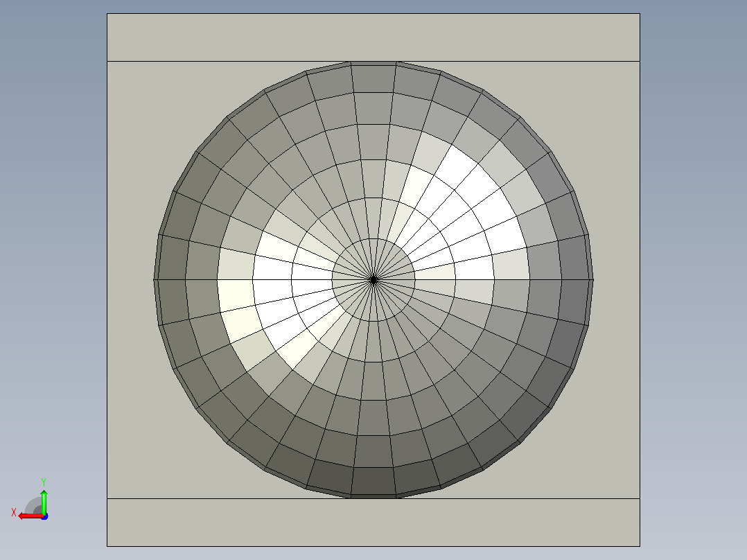Click the rightmost vertex of the sphere outline

pos(593,280)
